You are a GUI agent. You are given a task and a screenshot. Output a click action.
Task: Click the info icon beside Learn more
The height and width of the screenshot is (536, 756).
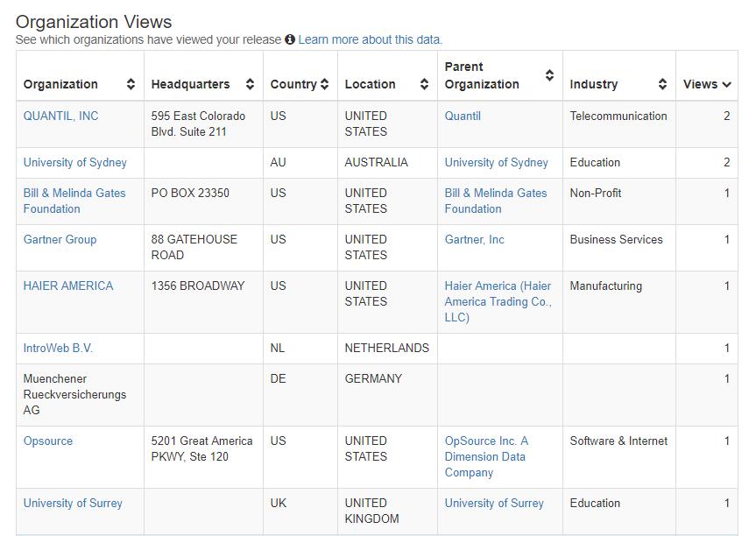[x=290, y=39]
